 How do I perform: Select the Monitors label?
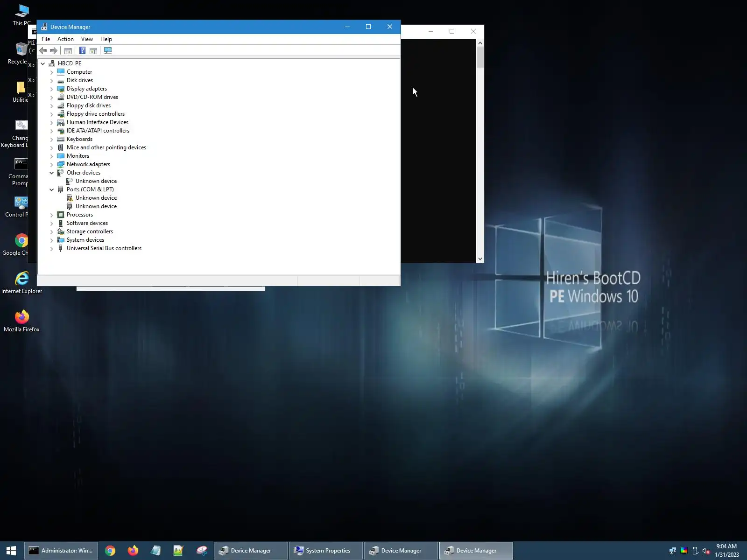click(78, 156)
